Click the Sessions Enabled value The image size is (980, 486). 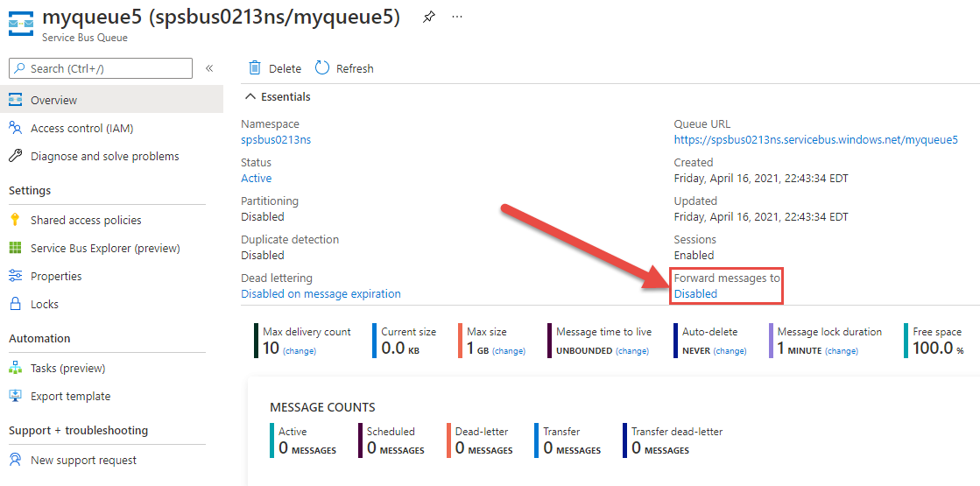click(x=694, y=255)
